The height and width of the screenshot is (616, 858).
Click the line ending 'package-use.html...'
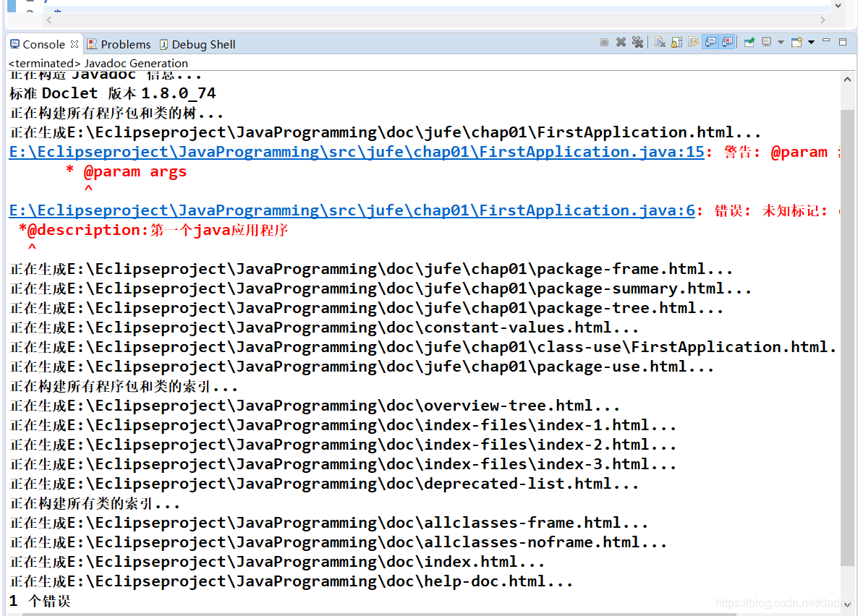coord(362,367)
